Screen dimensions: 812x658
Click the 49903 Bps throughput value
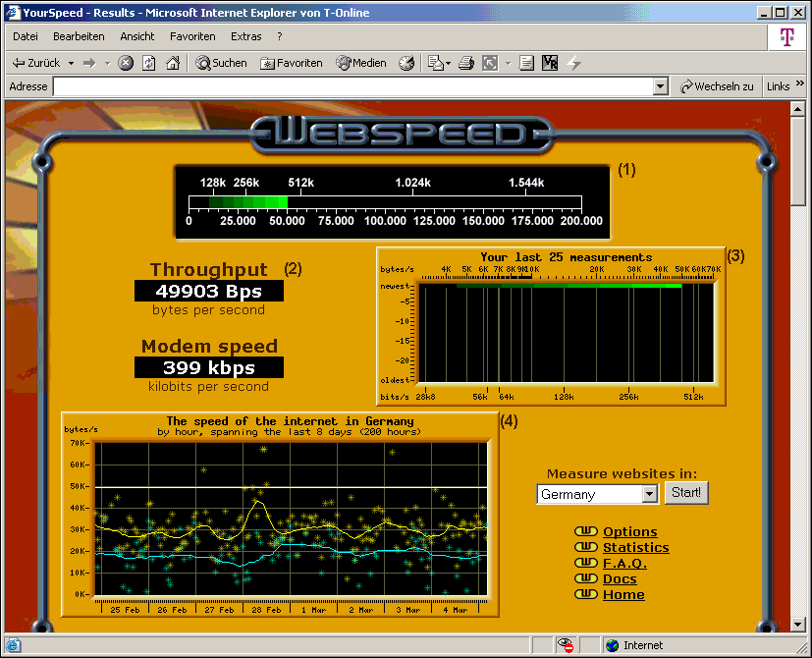(x=209, y=291)
